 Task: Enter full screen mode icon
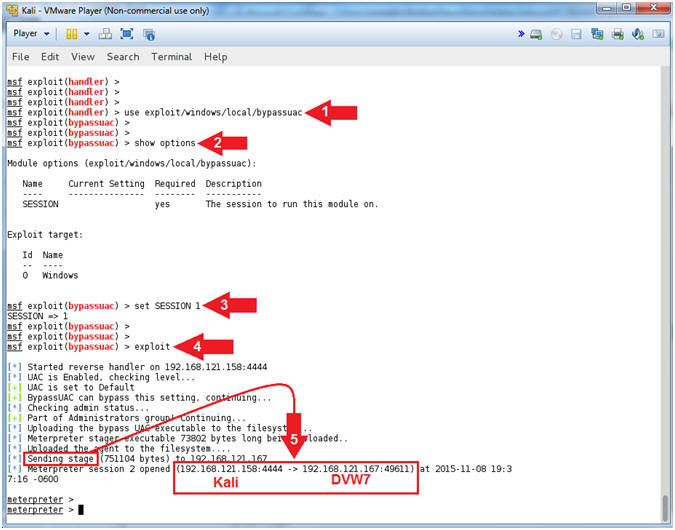[127, 34]
